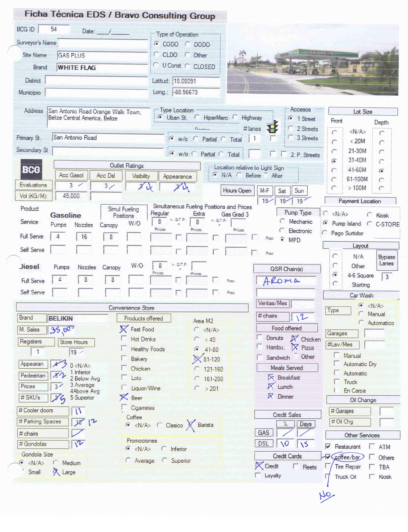Select the CODO operation type
The height and width of the screenshot is (532, 408).
click(x=157, y=44)
